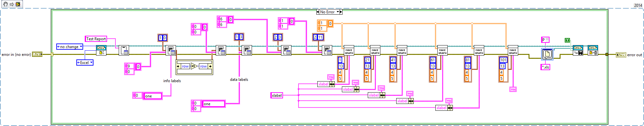Viewport: 644px width, 126px height.
Task: Select the Dispose Report VI with trash icon
Action: 593,50
